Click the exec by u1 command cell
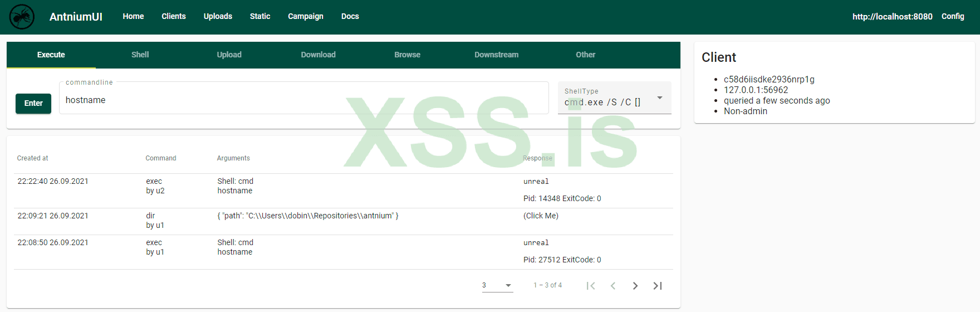This screenshot has height=312, width=980. point(155,247)
